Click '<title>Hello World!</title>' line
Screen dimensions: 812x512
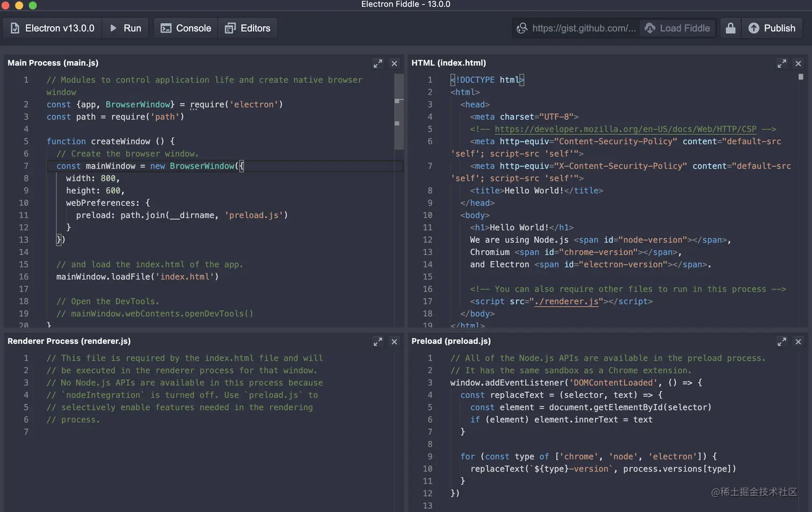coord(536,191)
